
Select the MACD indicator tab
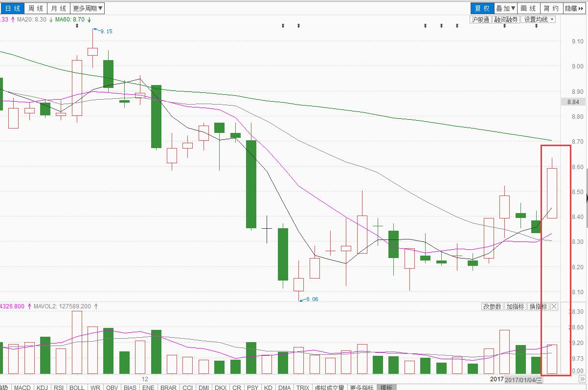tap(23, 387)
